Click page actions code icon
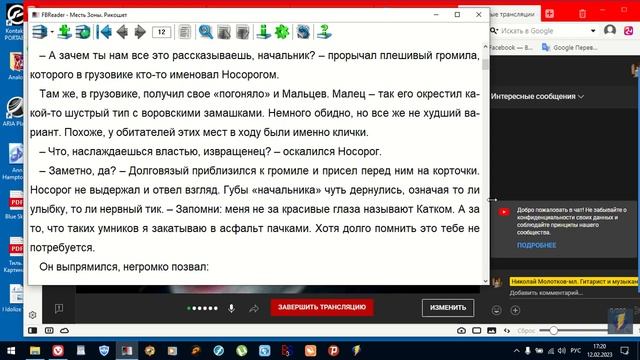This screenshot has width=640, height=360. click(507, 330)
